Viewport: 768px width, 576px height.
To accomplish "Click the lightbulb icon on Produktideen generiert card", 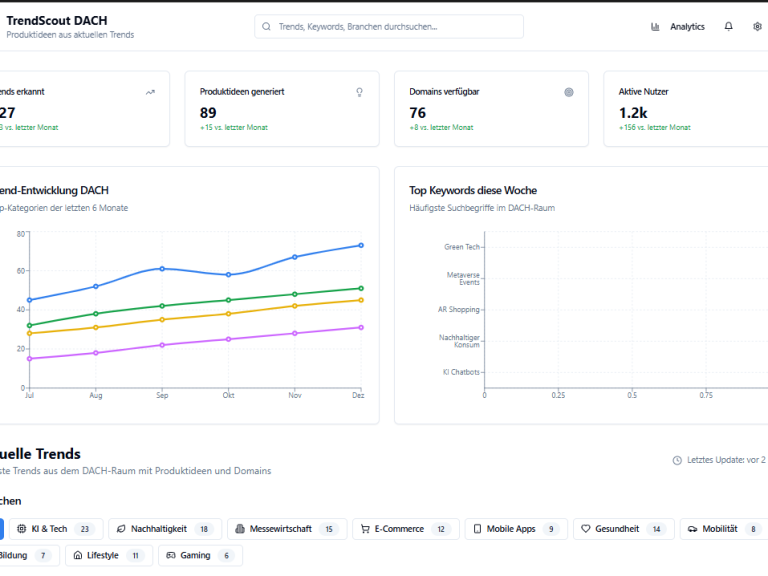I will (x=360, y=92).
